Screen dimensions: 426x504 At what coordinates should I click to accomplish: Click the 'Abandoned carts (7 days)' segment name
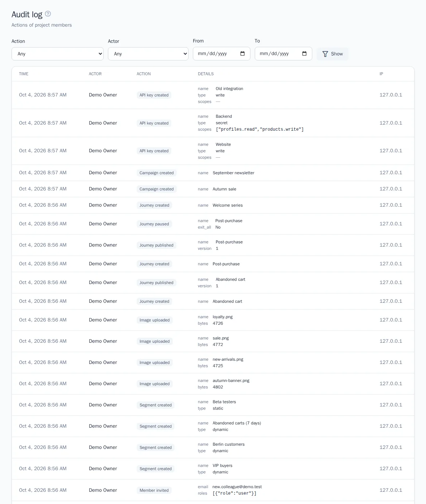(237, 423)
